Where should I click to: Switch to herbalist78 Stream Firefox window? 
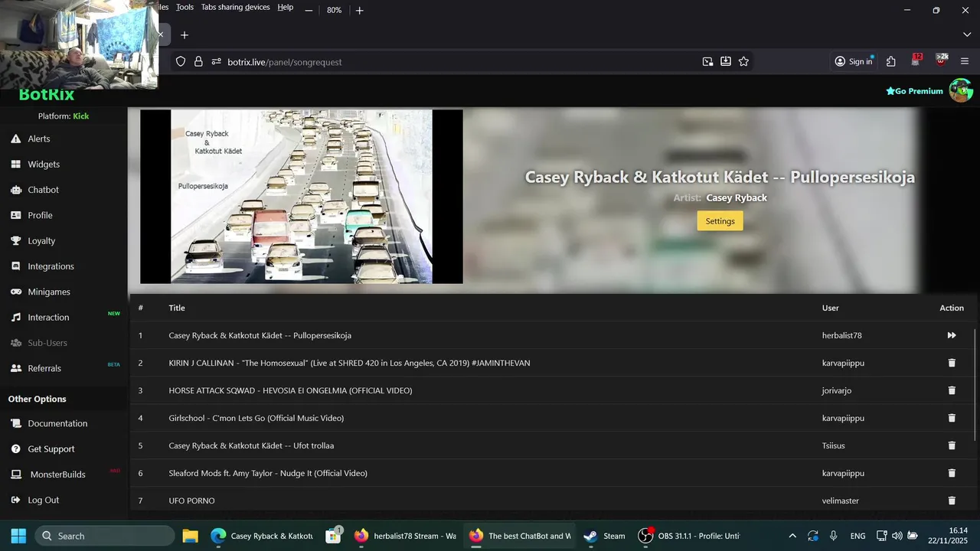click(406, 536)
